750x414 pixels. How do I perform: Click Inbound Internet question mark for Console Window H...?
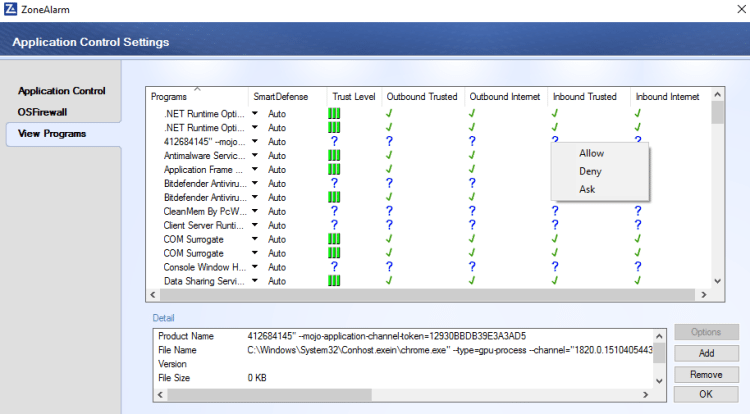coord(638,267)
